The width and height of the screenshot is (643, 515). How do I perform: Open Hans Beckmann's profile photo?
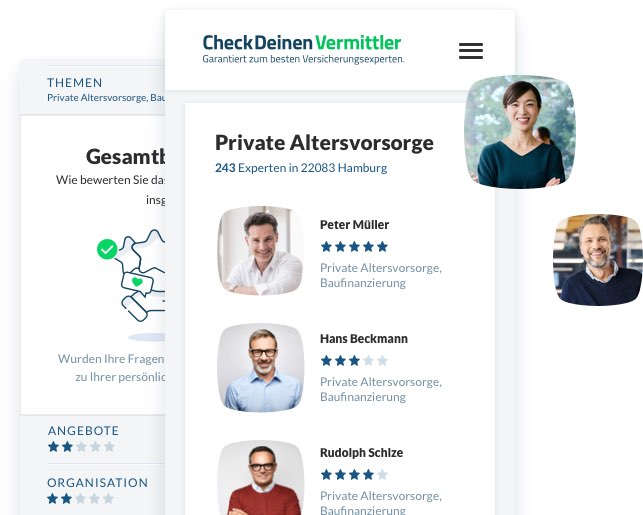coord(261,367)
